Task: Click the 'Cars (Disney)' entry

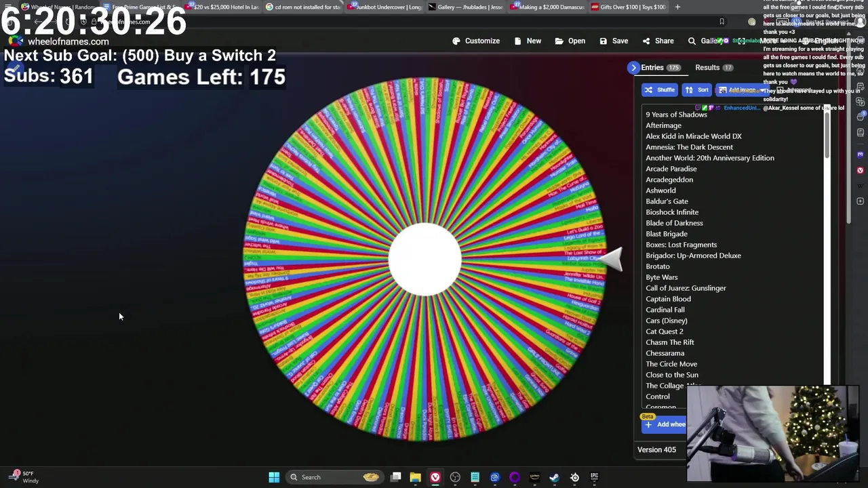Action: coord(667,321)
